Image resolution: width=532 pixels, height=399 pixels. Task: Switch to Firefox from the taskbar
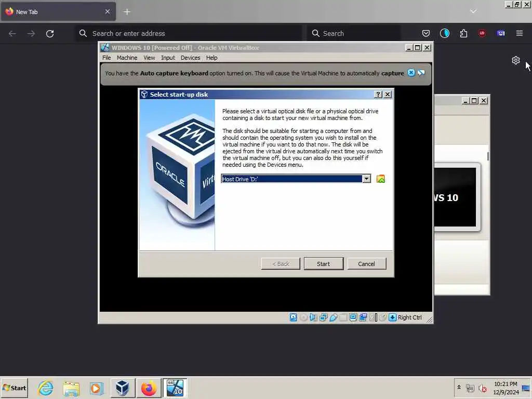click(149, 388)
